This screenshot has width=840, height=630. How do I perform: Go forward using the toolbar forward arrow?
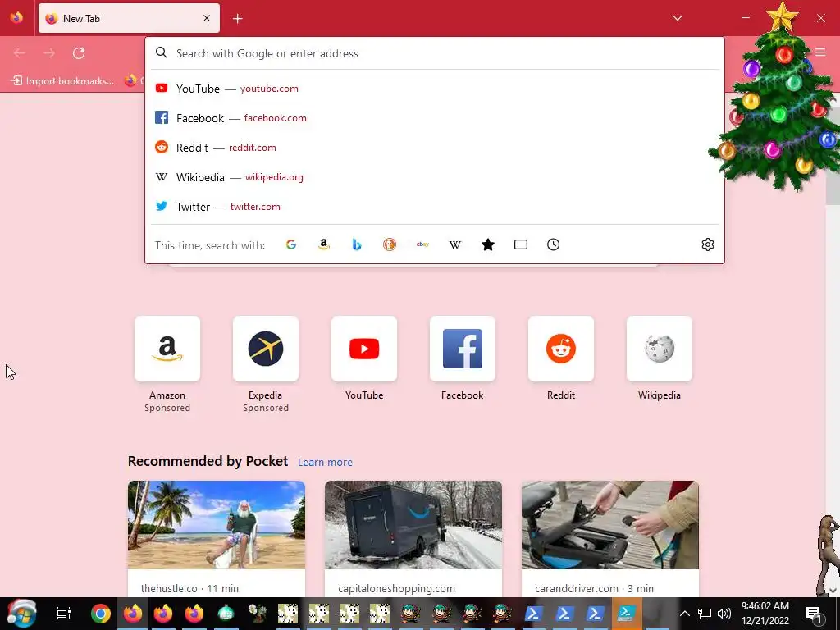click(x=49, y=53)
